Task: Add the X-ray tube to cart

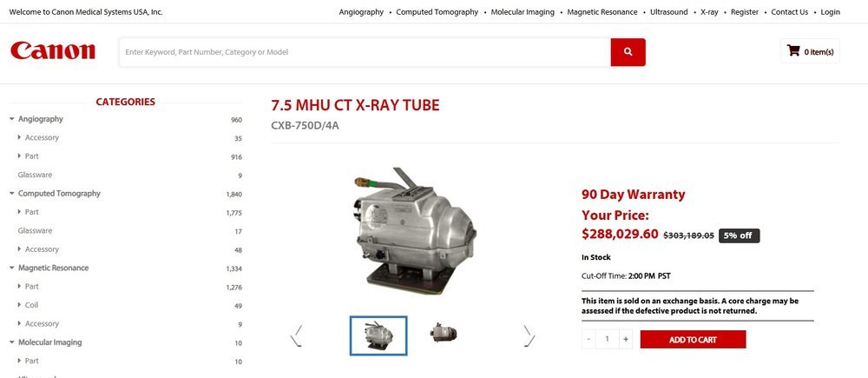Action: pyautogui.click(x=693, y=340)
